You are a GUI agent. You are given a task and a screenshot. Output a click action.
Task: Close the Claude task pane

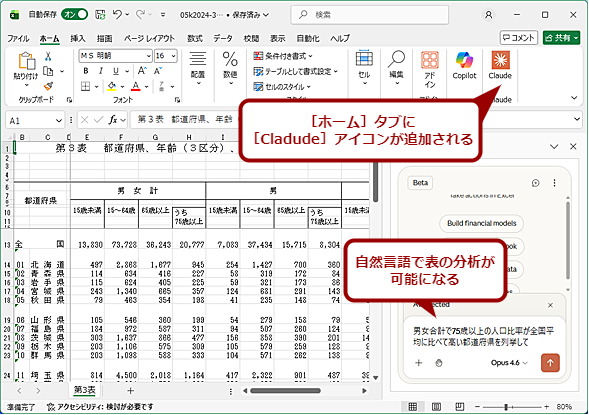[x=573, y=146]
